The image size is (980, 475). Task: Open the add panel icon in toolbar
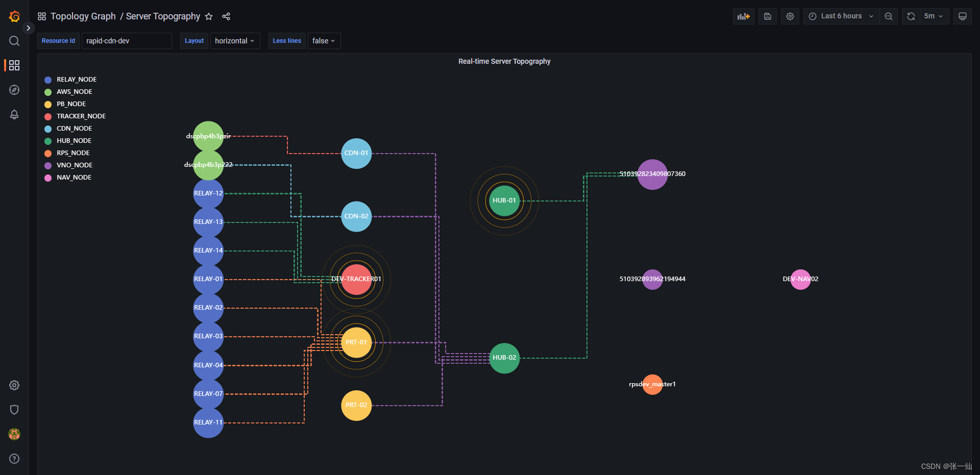743,16
